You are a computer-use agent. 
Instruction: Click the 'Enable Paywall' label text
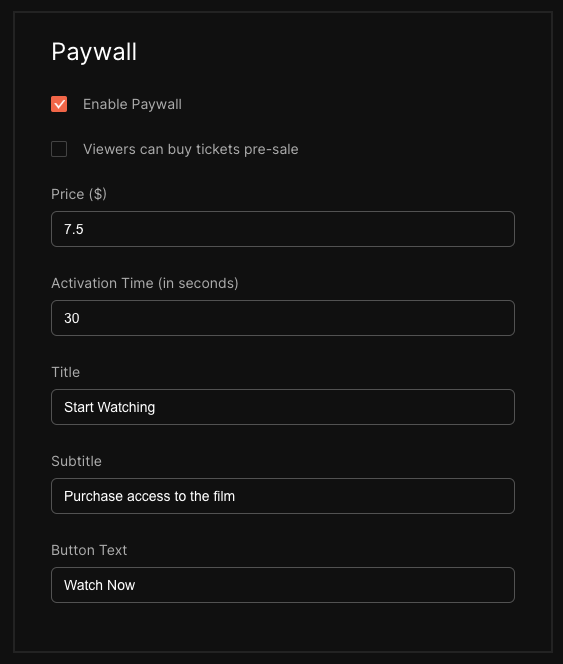(132, 104)
